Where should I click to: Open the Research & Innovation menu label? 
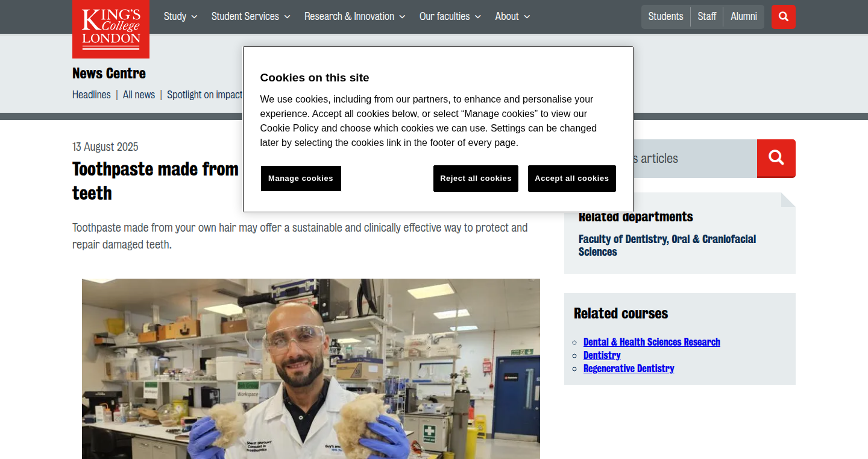349,16
